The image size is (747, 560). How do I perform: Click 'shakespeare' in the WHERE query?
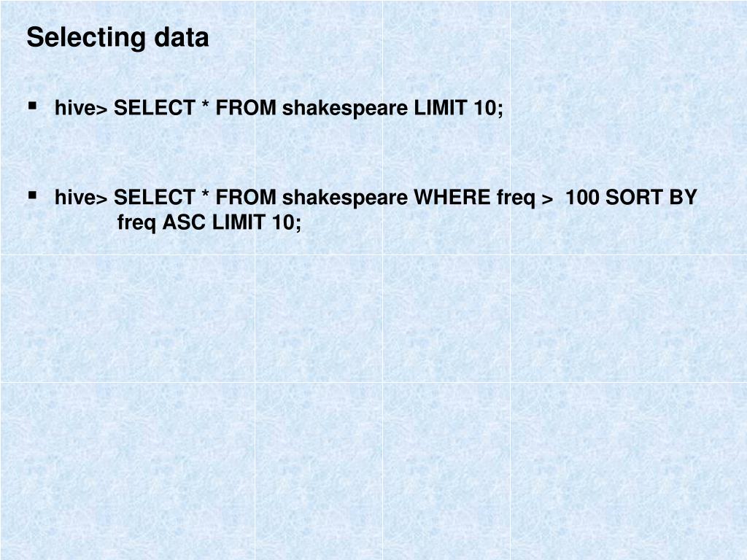pos(345,198)
